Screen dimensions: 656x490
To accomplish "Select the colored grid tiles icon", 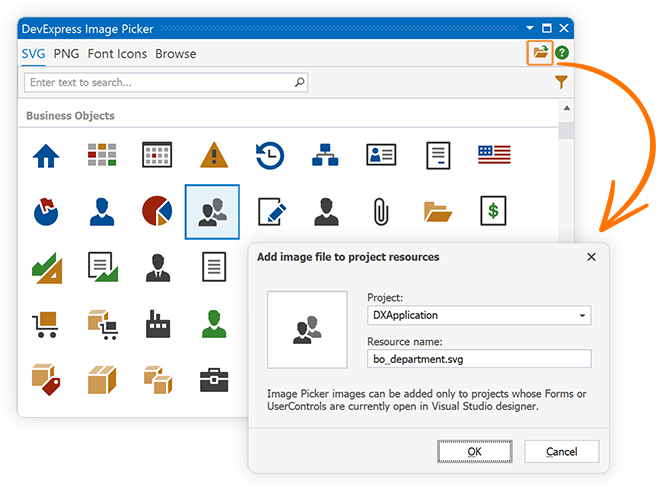I will tap(102, 155).
